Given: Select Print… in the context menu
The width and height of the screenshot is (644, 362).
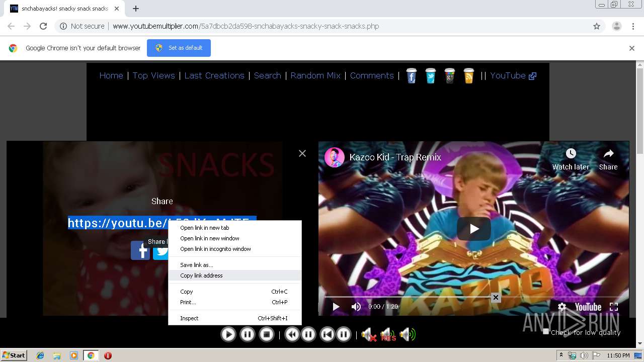Looking at the screenshot, I should click(x=234, y=302).
